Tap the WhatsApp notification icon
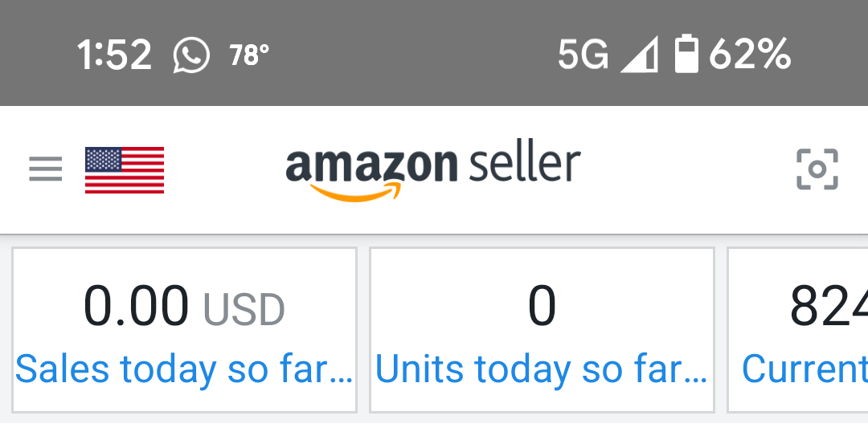Screen dimensions: 868x440 coord(191,55)
